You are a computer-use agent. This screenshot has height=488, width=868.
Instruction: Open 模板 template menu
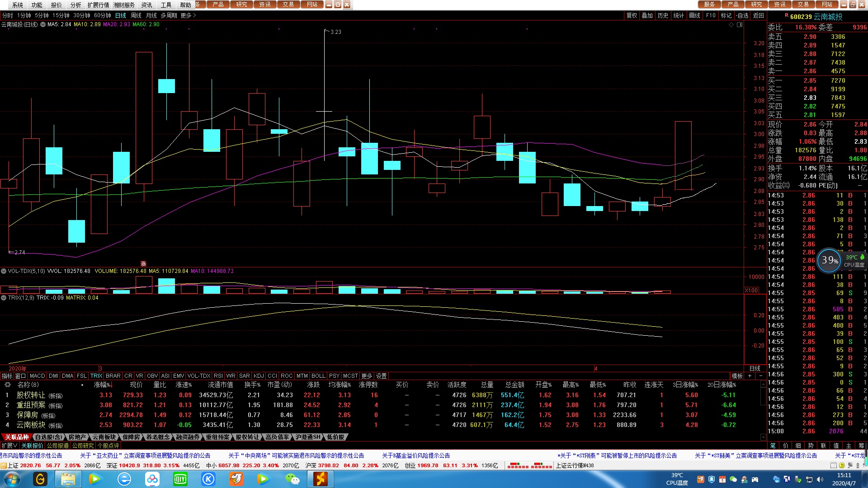point(737,376)
